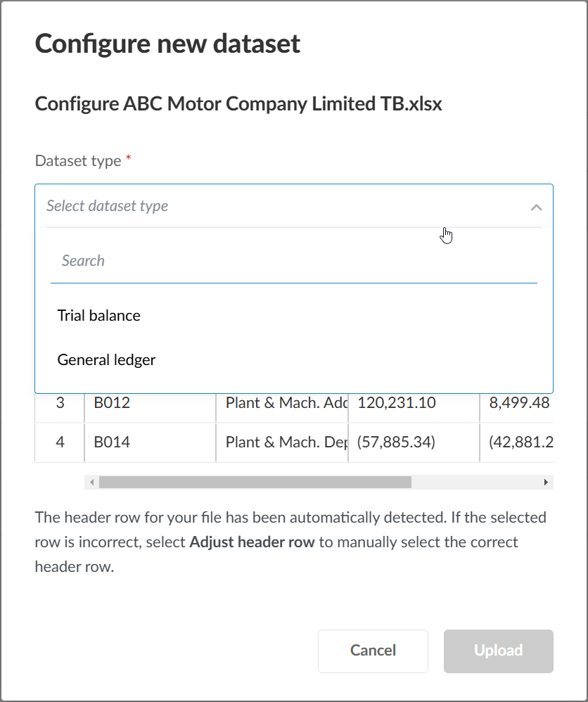
Task: Click the partly visible (42,881.2 cell
Action: click(517, 442)
